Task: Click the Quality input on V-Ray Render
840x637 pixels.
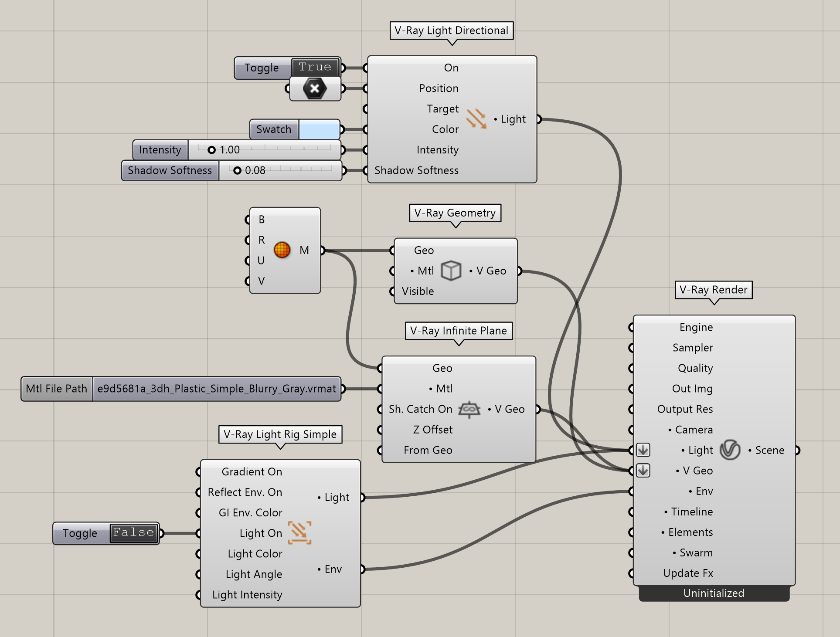Action: point(695,368)
